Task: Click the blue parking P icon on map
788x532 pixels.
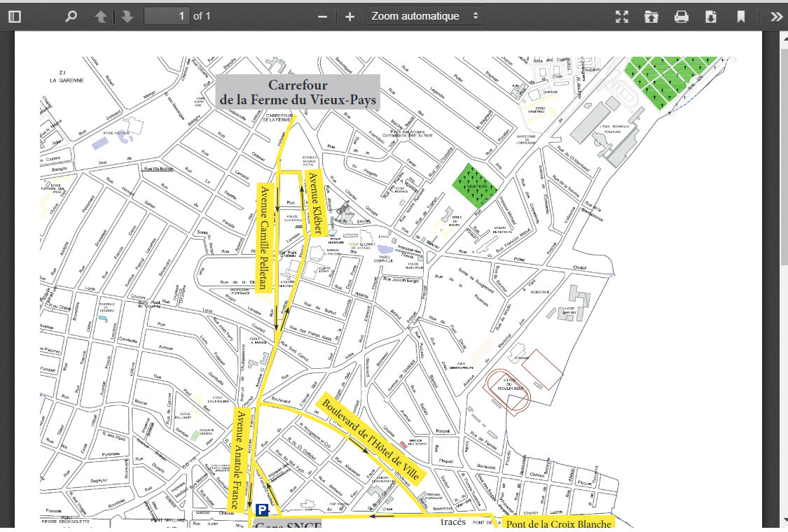Action: pos(261,510)
